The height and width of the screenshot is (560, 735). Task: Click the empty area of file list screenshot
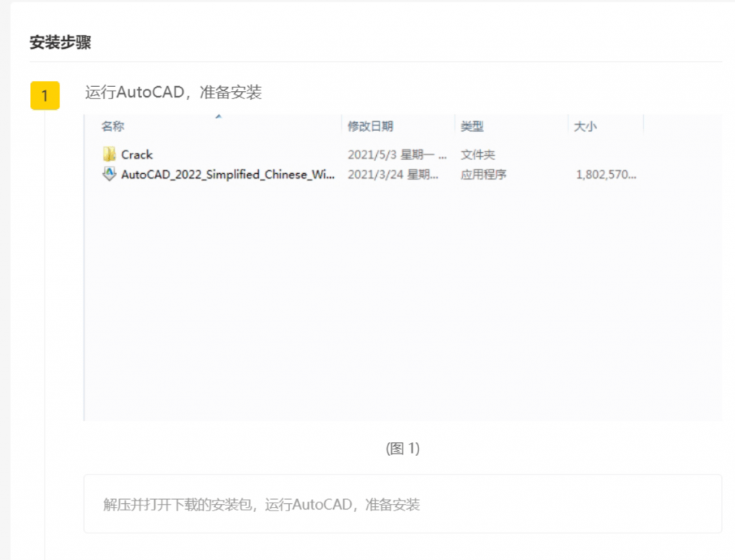tap(402, 302)
